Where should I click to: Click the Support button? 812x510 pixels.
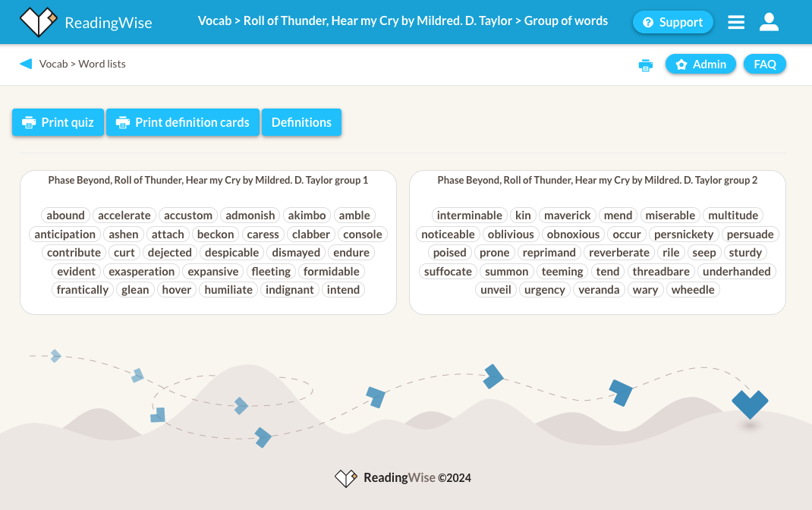coord(672,22)
